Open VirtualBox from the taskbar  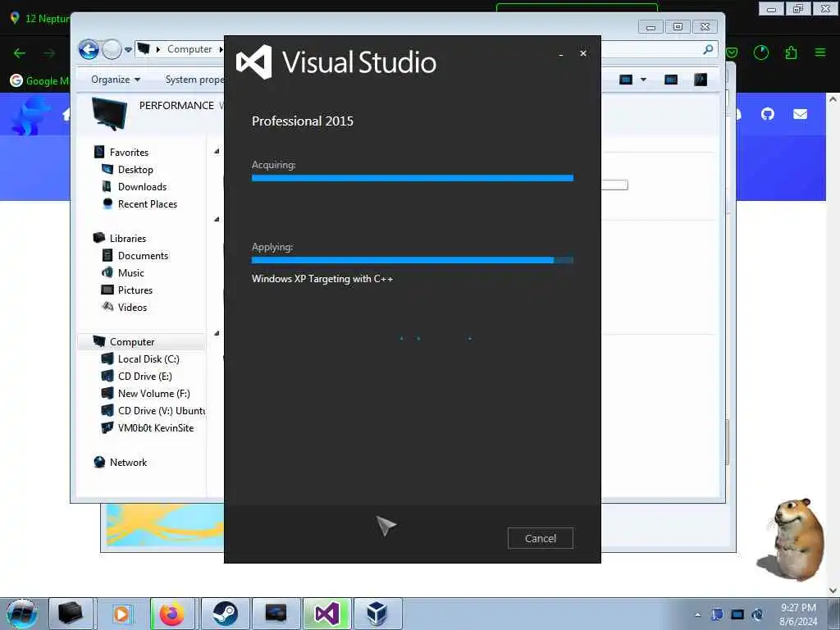tap(377, 614)
